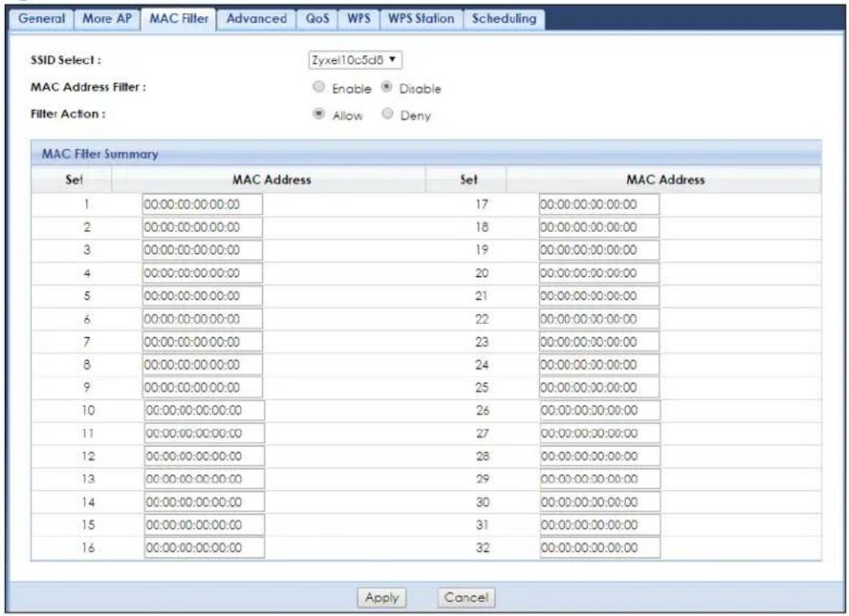Focus MAC address field for set 14

[x=204, y=502]
